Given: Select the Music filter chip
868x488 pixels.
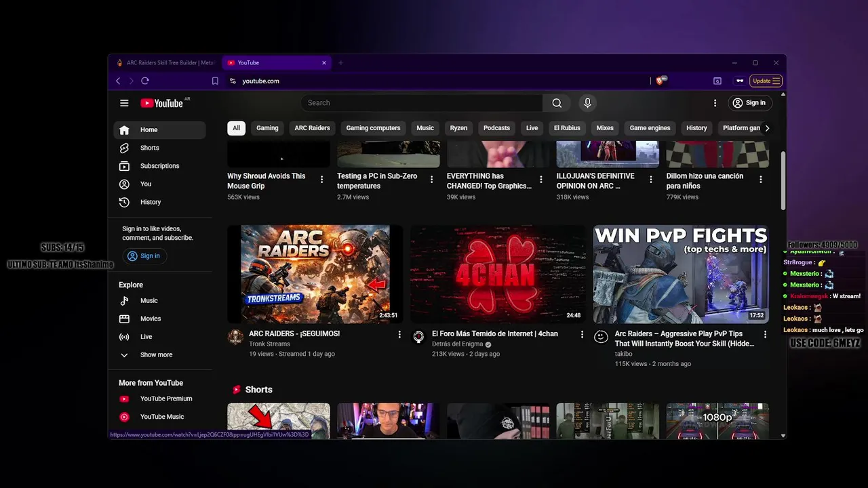Looking at the screenshot, I should (x=425, y=128).
